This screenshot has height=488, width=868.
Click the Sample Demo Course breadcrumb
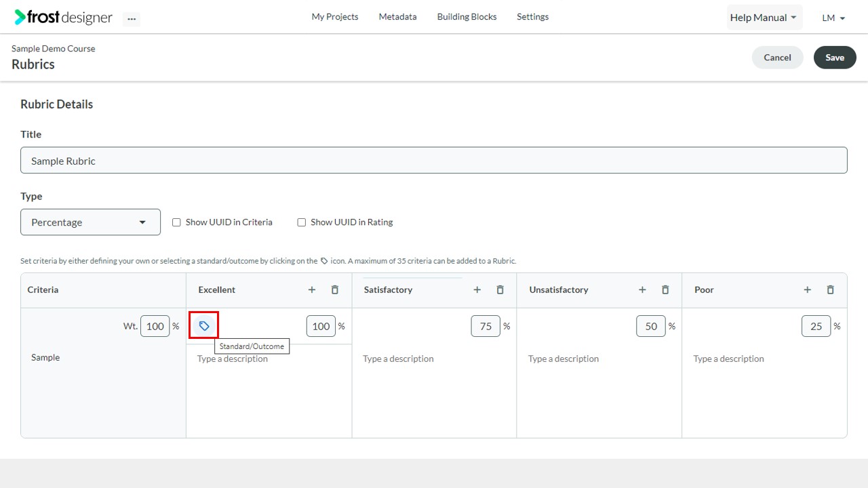tap(54, 49)
